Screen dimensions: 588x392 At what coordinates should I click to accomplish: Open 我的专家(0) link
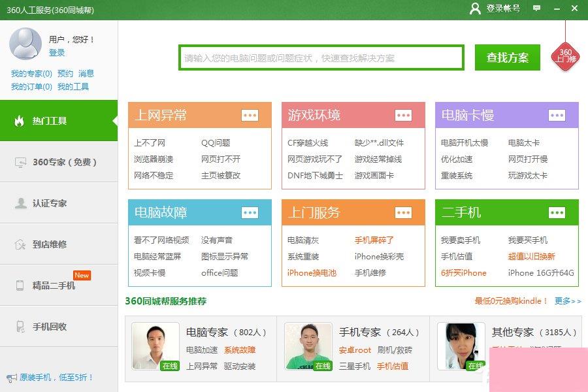(31, 74)
